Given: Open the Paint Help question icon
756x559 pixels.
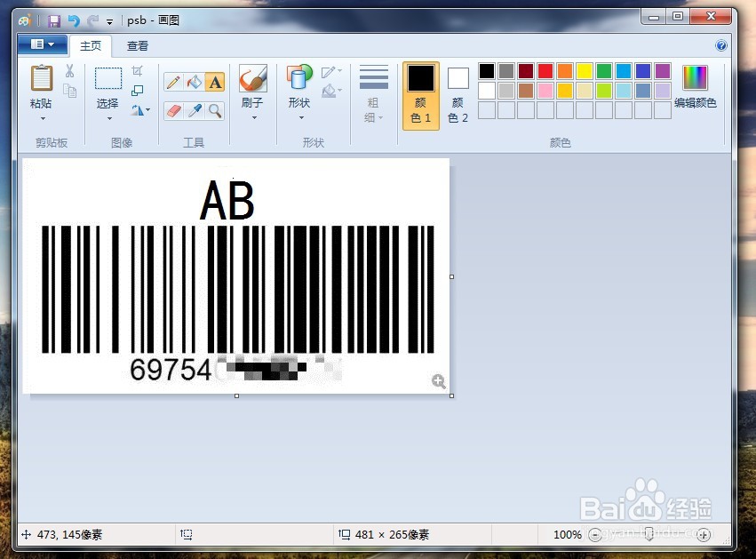Looking at the screenshot, I should pos(721,46).
